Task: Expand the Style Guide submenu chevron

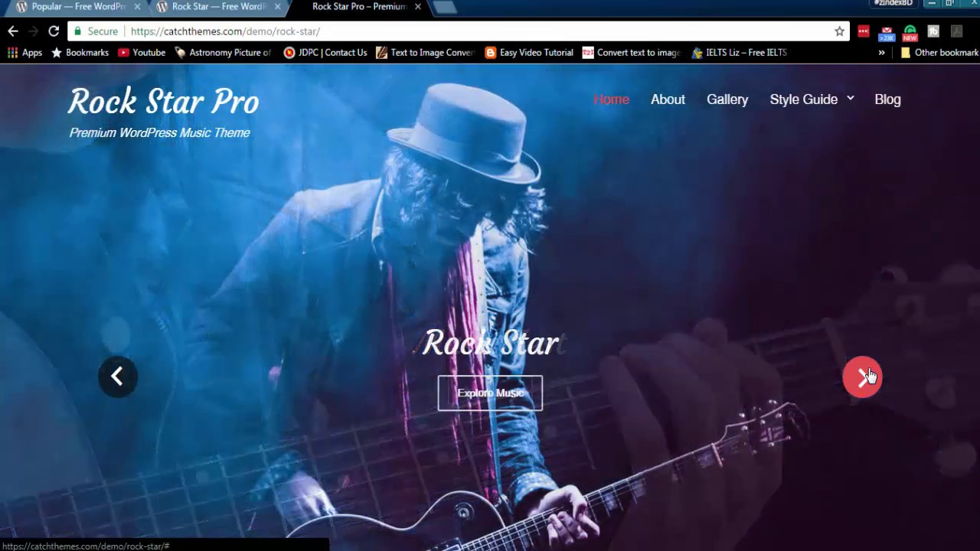Action: click(x=851, y=99)
